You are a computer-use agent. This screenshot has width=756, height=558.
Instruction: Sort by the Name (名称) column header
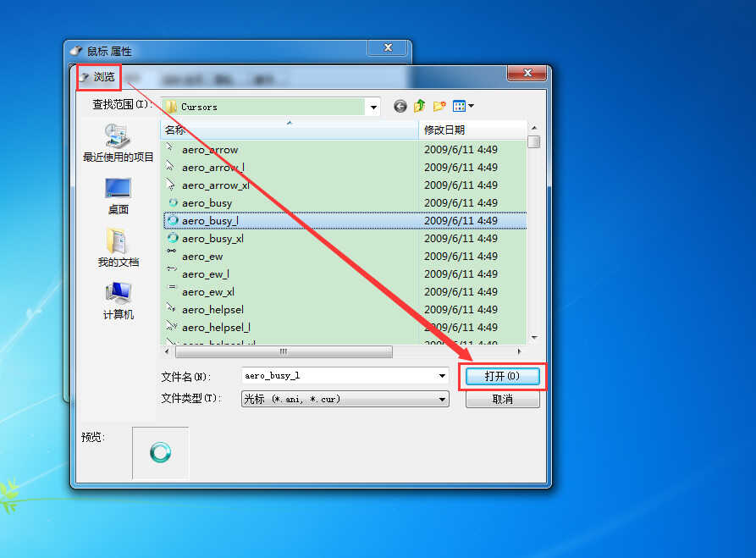[290, 130]
